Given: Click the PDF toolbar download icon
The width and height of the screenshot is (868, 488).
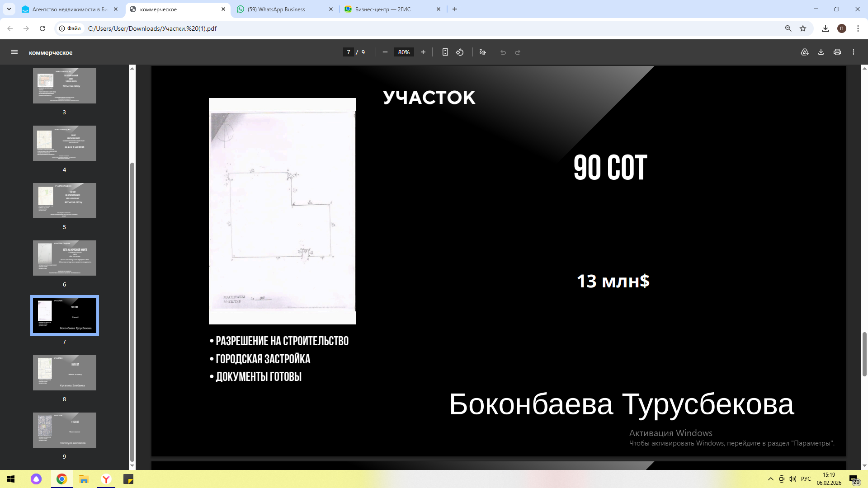Looking at the screenshot, I should (821, 52).
